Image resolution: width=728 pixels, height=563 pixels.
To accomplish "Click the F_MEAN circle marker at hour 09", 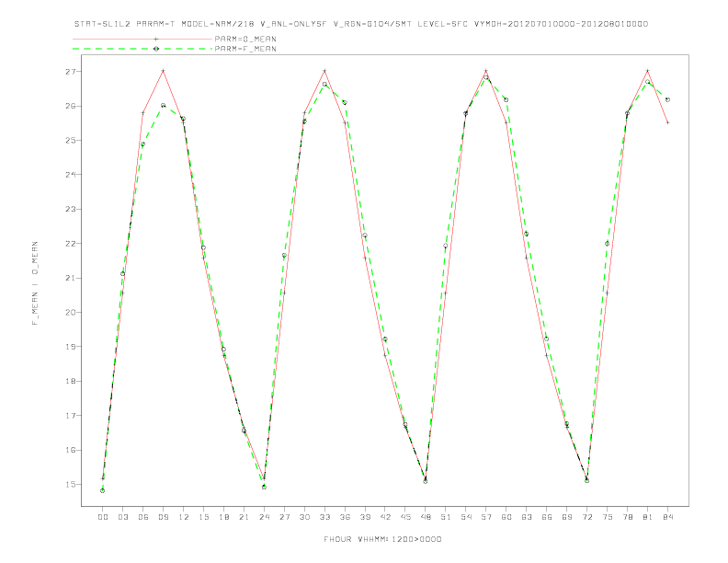I will [163, 106].
